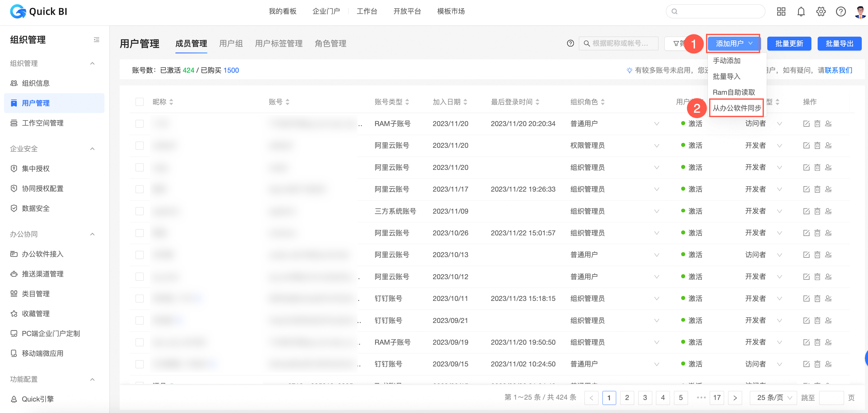Go to page 2 in pagination

[x=627, y=397]
